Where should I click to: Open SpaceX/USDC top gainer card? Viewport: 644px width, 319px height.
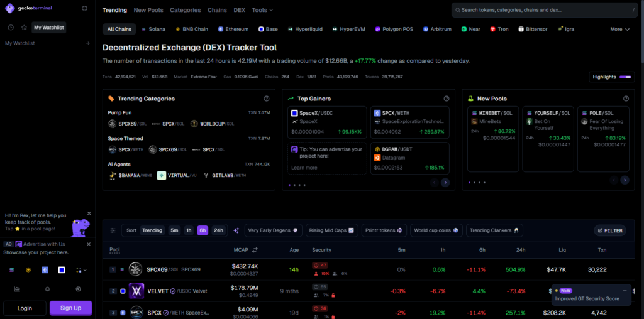pyautogui.click(x=327, y=122)
